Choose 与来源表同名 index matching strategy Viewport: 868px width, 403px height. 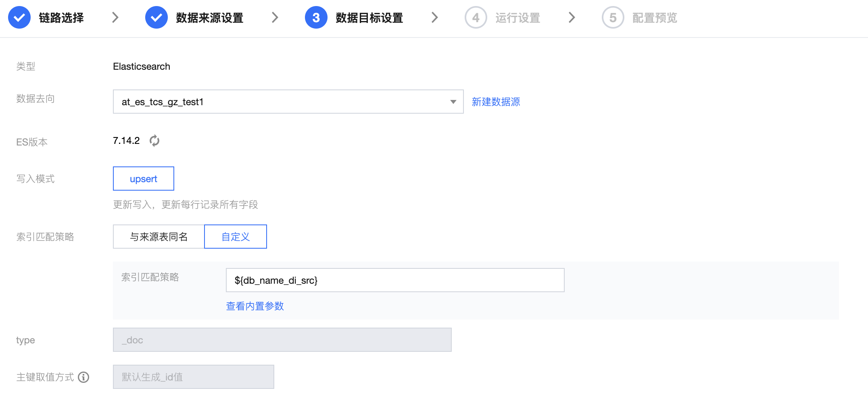[159, 237]
